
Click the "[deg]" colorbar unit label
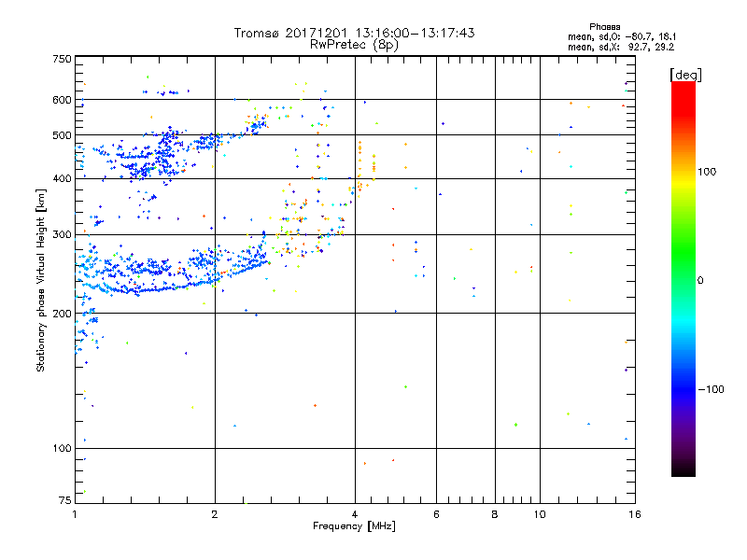pos(685,75)
